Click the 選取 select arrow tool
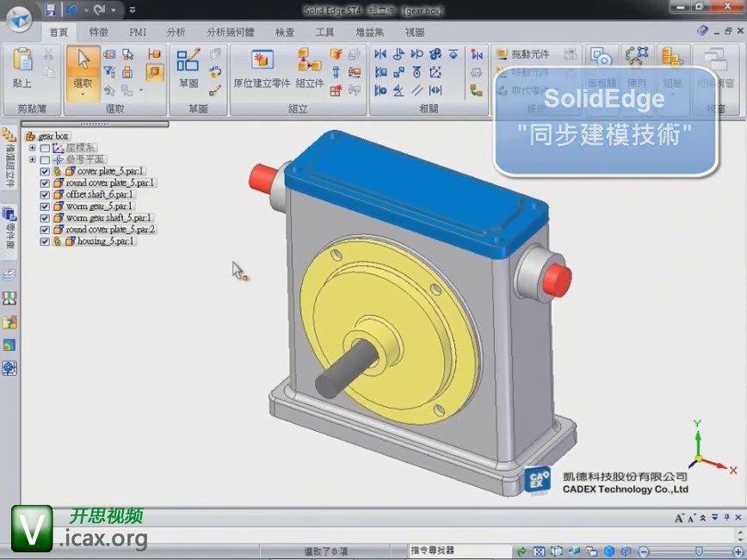The image size is (747, 560). pyautogui.click(x=83, y=60)
